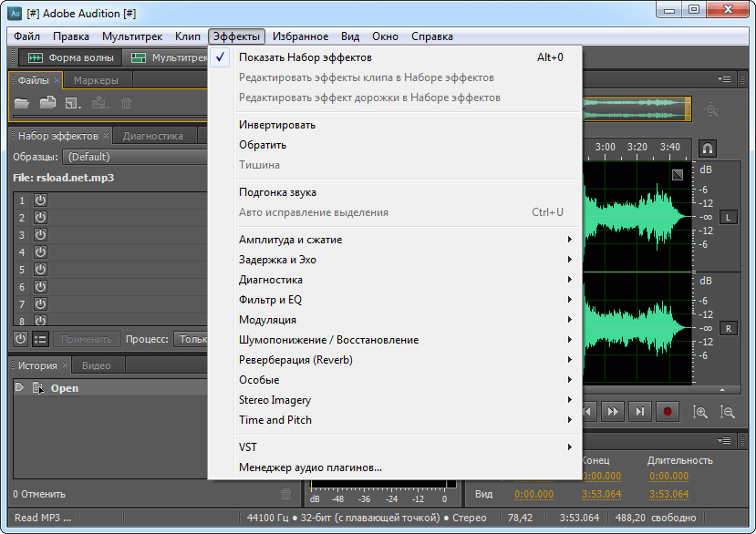Expand Модуляция submenu
The image size is (756, 534).
pos(408,320)
